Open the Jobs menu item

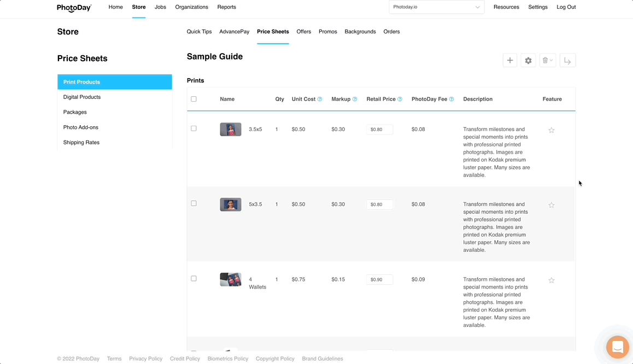coord(160,7)
